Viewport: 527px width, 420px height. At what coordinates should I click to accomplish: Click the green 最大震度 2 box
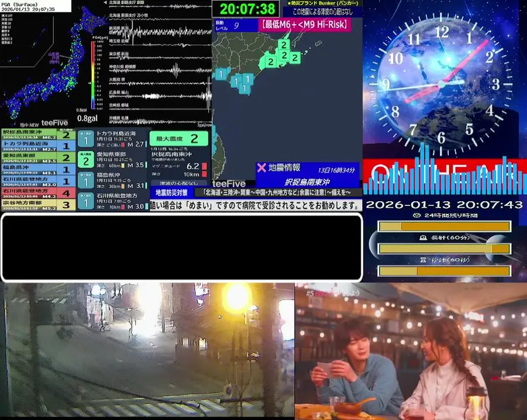(x=179, y=138)
